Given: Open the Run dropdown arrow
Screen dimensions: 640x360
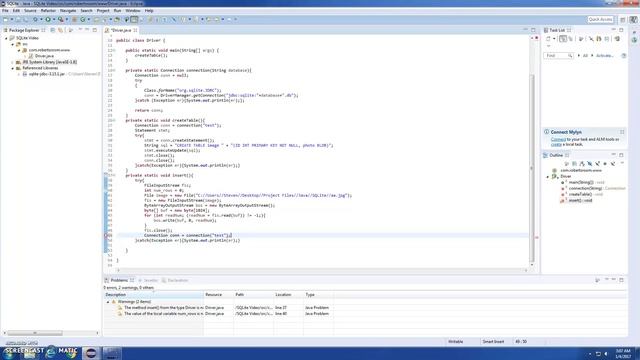Looking at the screenshot, I should pyautogui.click(x=54, y=19).
